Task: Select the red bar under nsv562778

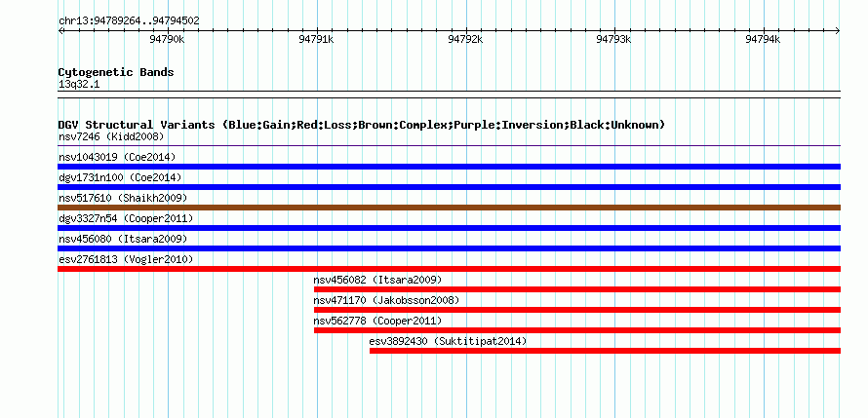Action: point(576,330)
